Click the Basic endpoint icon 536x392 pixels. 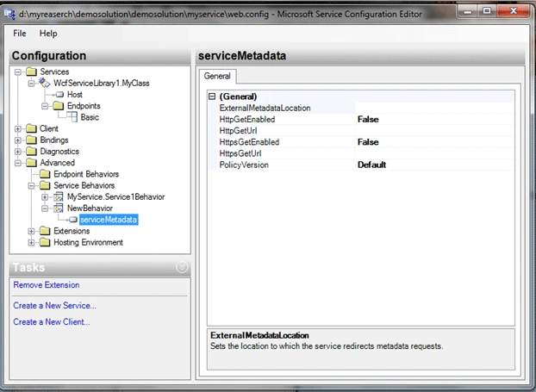click(x=72, y=117)
